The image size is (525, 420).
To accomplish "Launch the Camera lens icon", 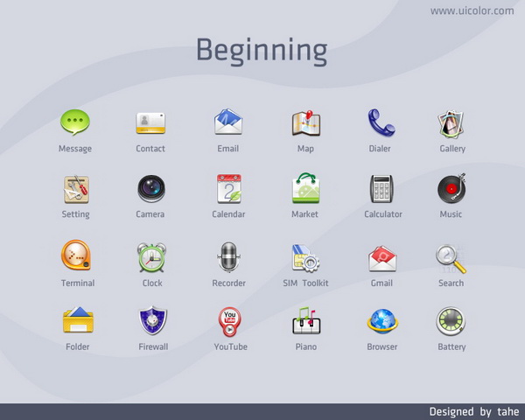I will pyautogui.click(x=150, y=189).
